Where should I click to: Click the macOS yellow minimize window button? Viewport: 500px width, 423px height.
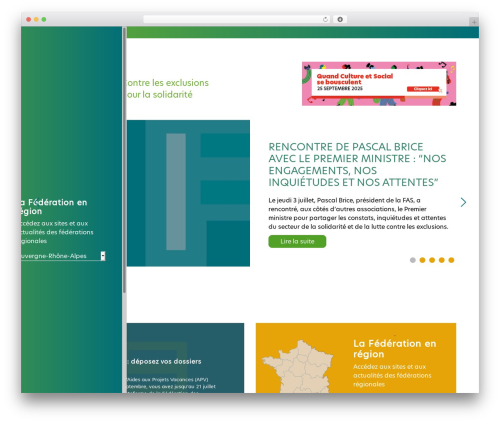click(36, 19)
